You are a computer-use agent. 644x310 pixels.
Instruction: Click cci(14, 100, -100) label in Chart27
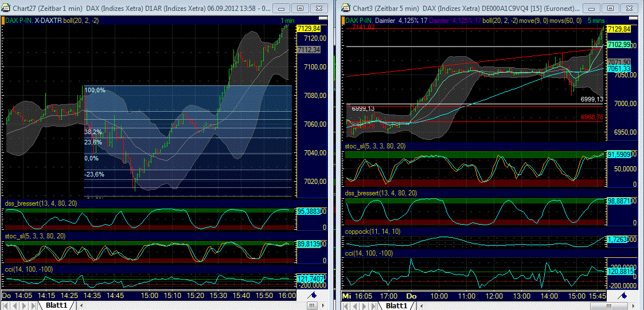tap(29, 269)
